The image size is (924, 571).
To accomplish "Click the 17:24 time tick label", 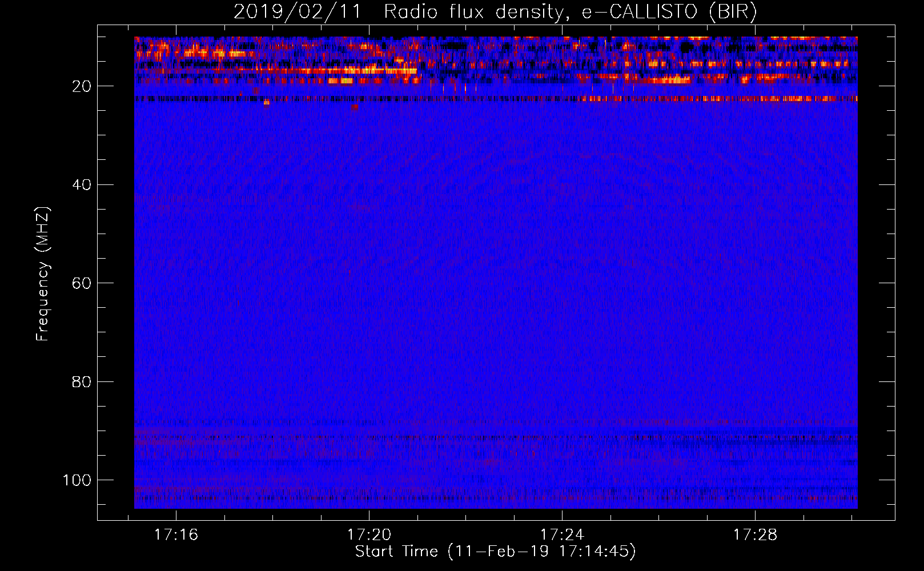I will (x=562, y=535).
